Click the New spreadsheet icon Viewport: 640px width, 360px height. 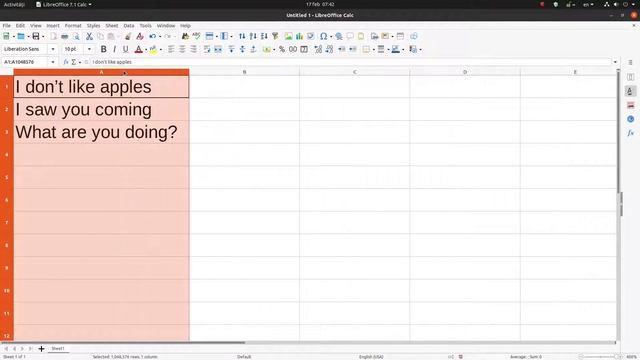point(7,36)
